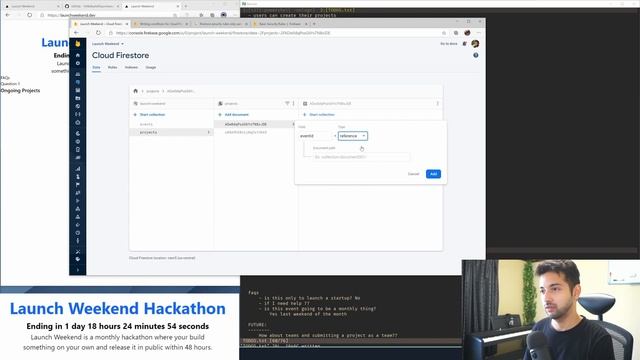Viewport: 640px width, 360px height.
Task: Open the Firebase notifications bell icon
Action: (464, 44)
